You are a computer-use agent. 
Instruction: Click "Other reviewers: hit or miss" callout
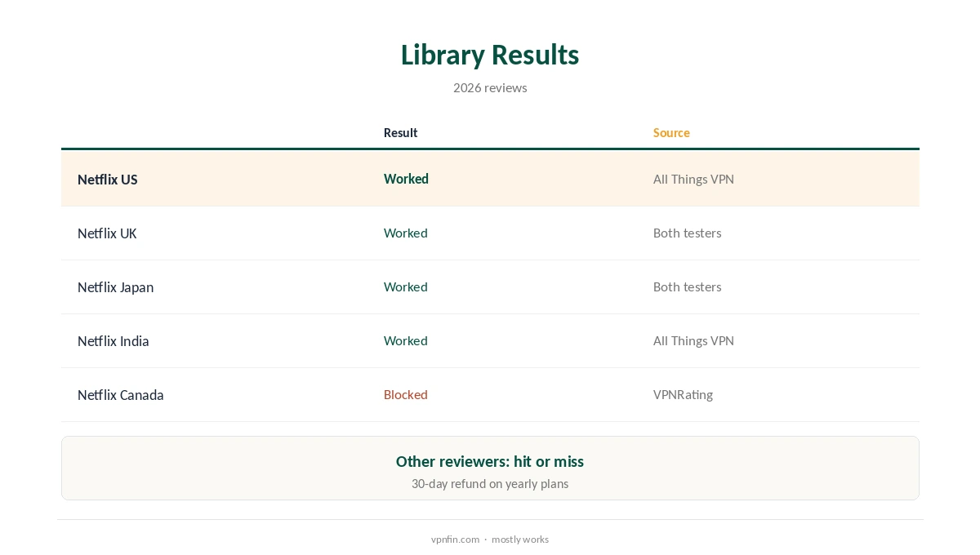(x=490, y=461)
